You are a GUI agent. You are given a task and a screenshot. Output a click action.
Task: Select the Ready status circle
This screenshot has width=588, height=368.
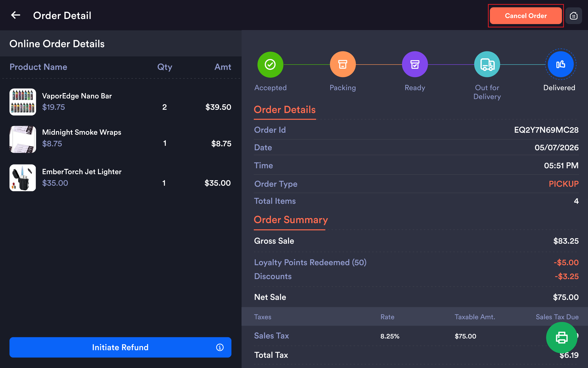point(415,64)
